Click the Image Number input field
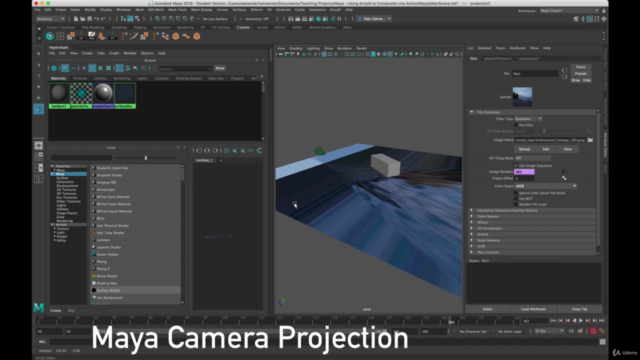640x360 pixels. pyautogui.click(x=524, y=172)
